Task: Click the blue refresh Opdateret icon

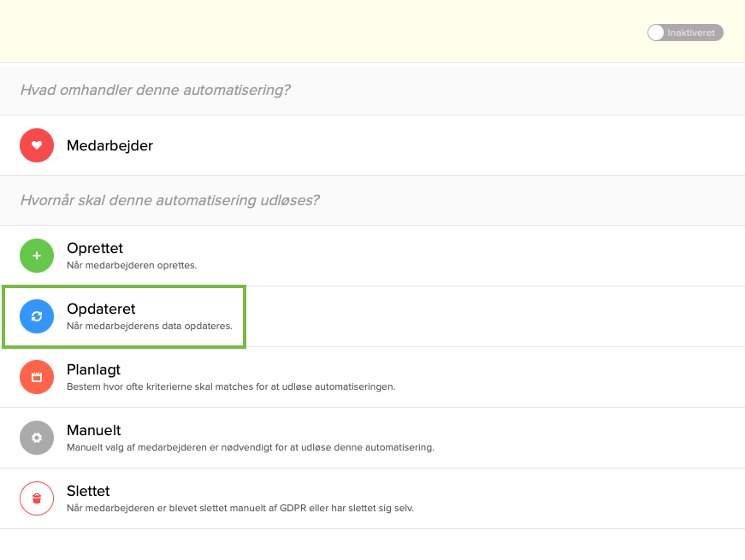Action: pyautogui.click(x=37, y=316)
